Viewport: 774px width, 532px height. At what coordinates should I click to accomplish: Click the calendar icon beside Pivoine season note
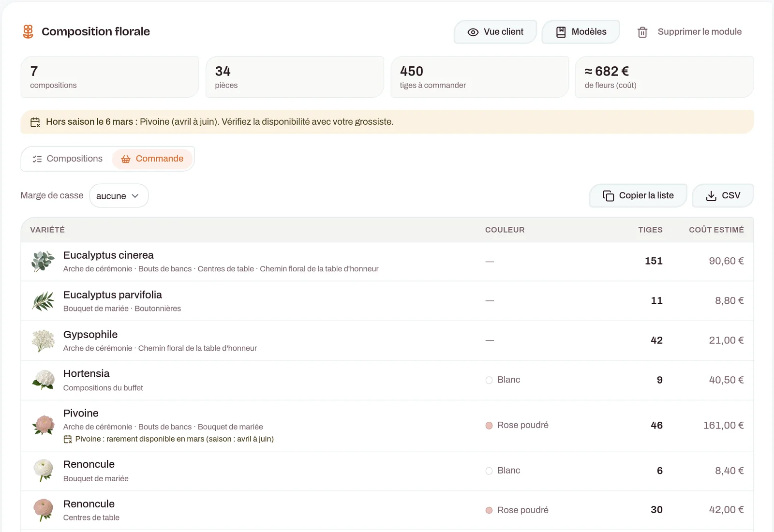(68, 439)
